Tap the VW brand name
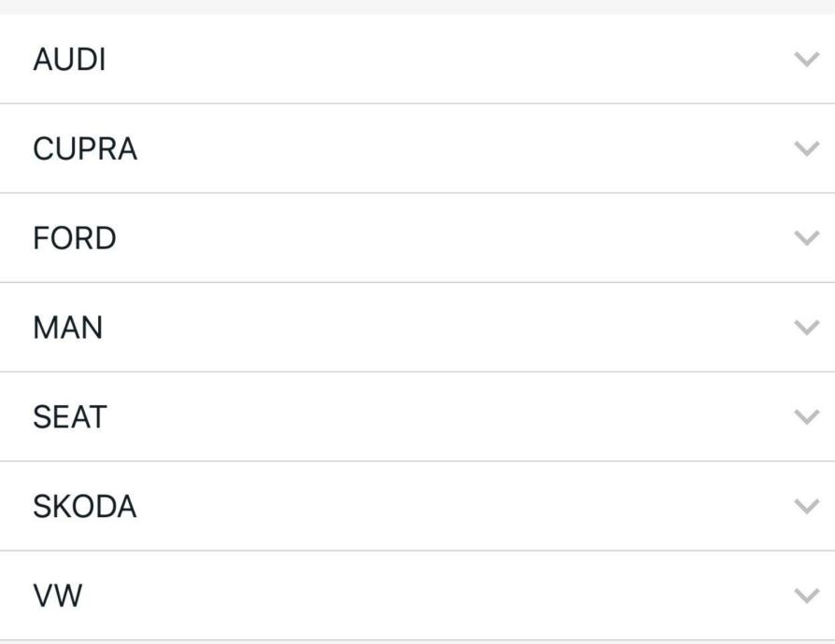This screenshot has height=644, width=835. pos(57,596)
